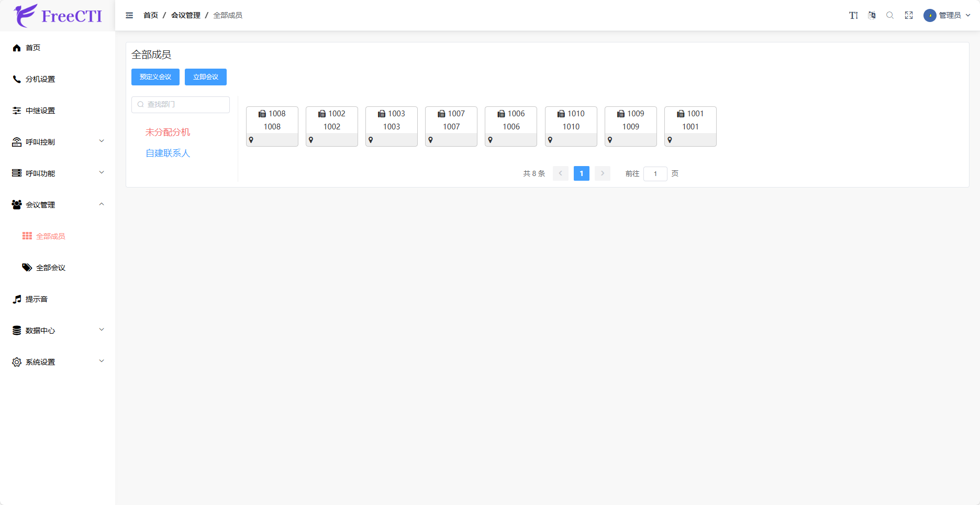Click the 立即会议 button
Screen dimensions: 980x505
[x=206, y=77]
